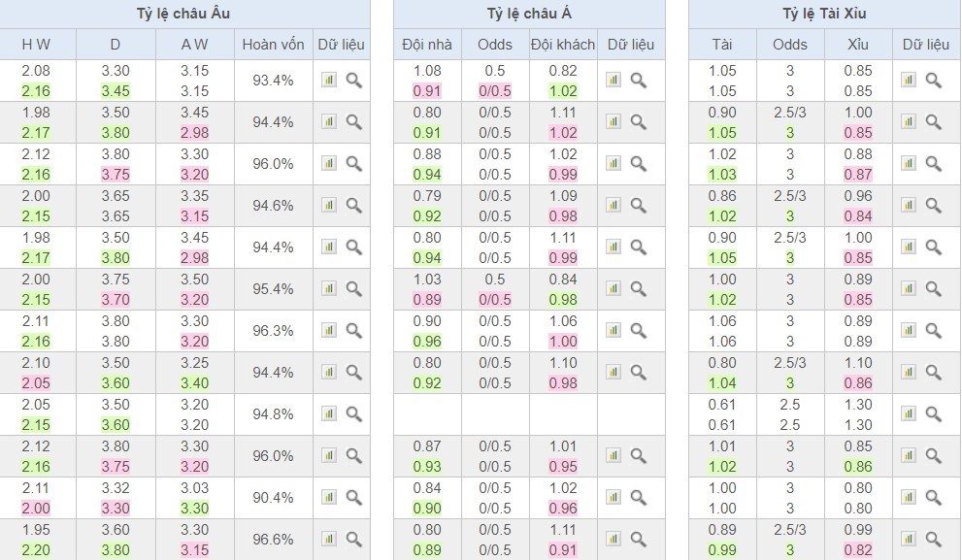The height and width of the screenshot is (560, 962).
Task: Click the Hoàn vốn column header
Action: click(273, 44)
